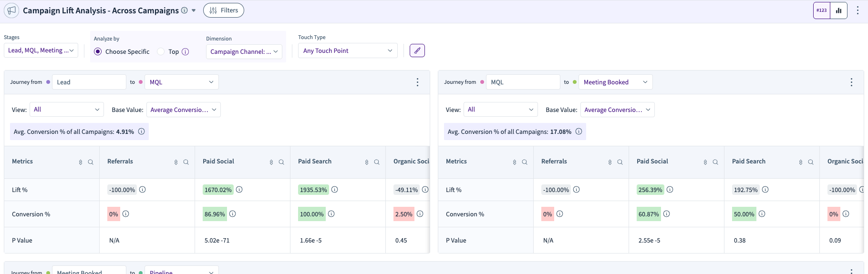Search Referrals column in Lead to MQL table
This screenshot has width=868, height=274.
click(186, 162)
